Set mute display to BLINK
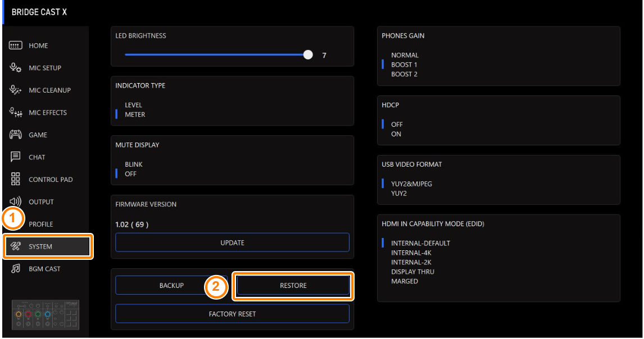The height and width of the screenshot is (339, 644). [x=134, y=164]
